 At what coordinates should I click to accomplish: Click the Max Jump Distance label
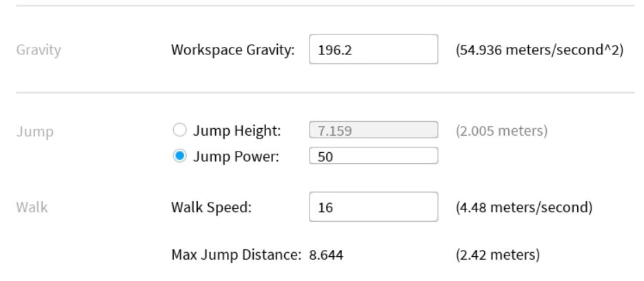click(236, 255)
